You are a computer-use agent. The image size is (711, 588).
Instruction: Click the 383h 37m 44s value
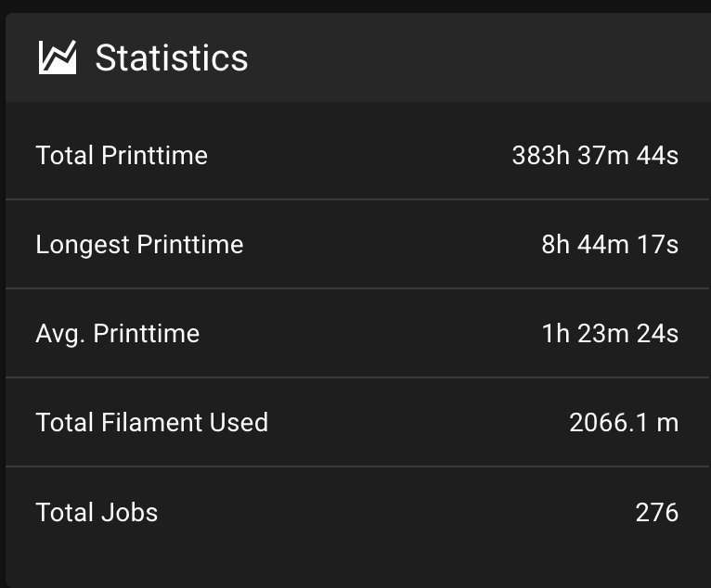point(595,156)
